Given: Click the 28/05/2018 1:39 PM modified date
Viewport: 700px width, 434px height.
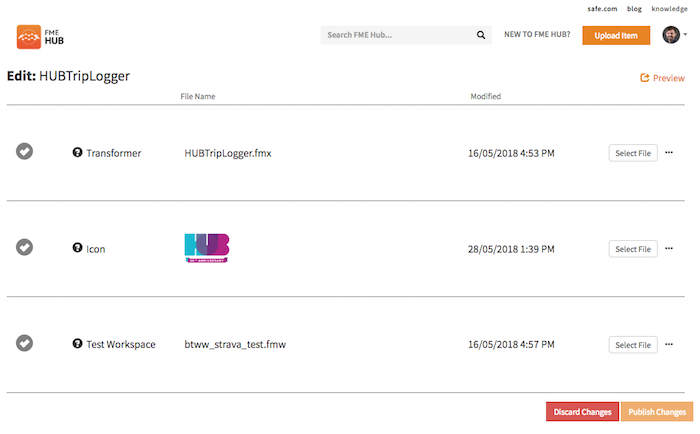Looking at the screenshot, I should [x=511, y=249].
